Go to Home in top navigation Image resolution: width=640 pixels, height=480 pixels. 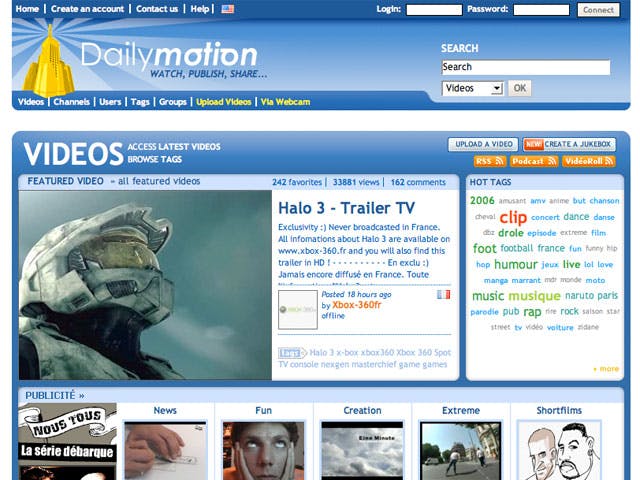click(27, 9)
